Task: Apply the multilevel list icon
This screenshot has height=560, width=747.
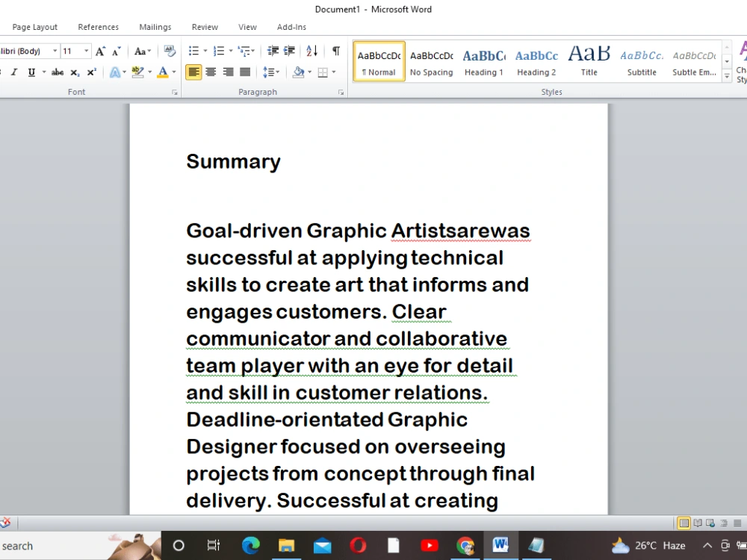Action: click(x=244, y=51)
